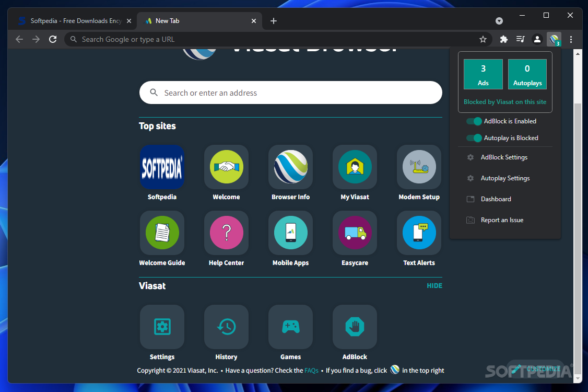Viewport: 588px width, 392px height.
Task: Close the New Tab tab
Action: coord(254,21)
